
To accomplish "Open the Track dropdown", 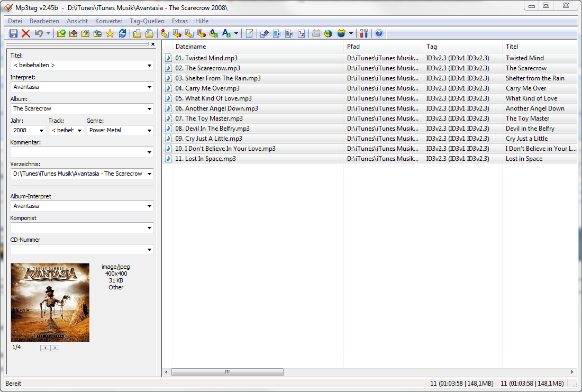I will 79,130.
